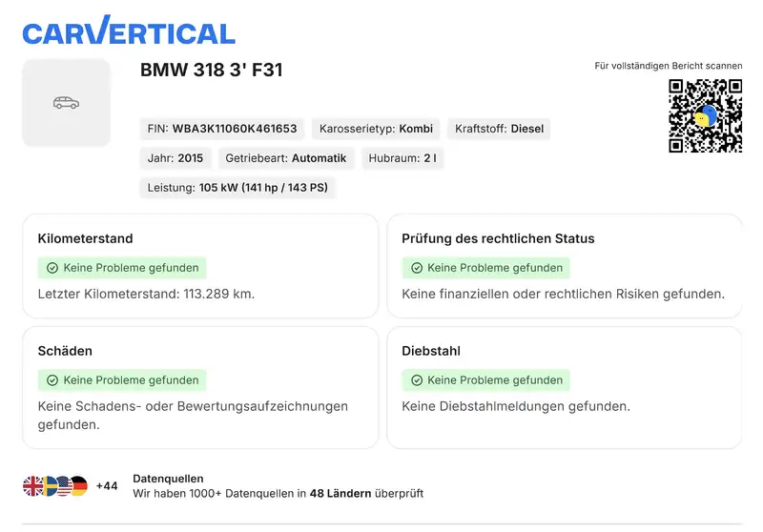
Task: Select the Hubraum 2 l chip
Action: 402,158
